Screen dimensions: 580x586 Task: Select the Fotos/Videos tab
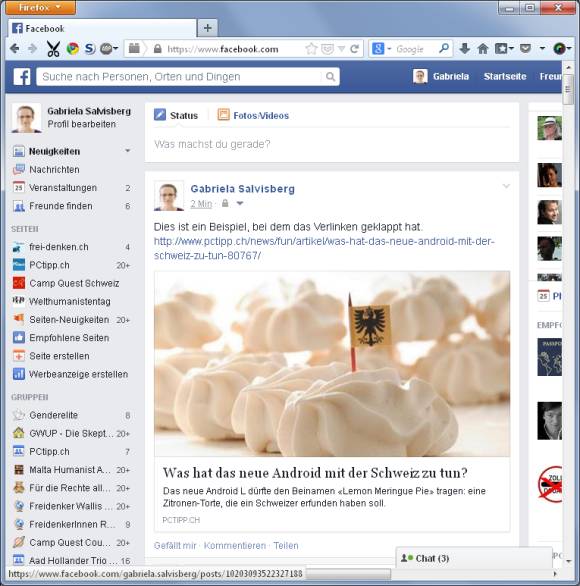(x=253, y=115)
